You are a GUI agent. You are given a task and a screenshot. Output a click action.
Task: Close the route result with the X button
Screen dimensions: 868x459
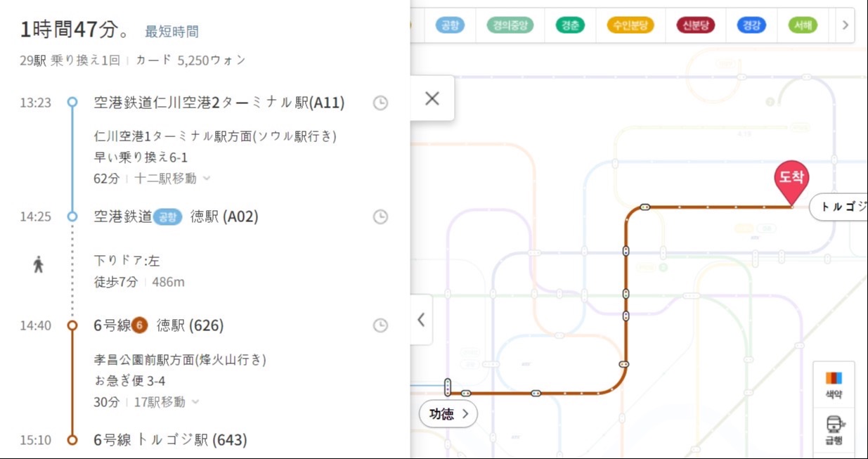click(432, 98)
